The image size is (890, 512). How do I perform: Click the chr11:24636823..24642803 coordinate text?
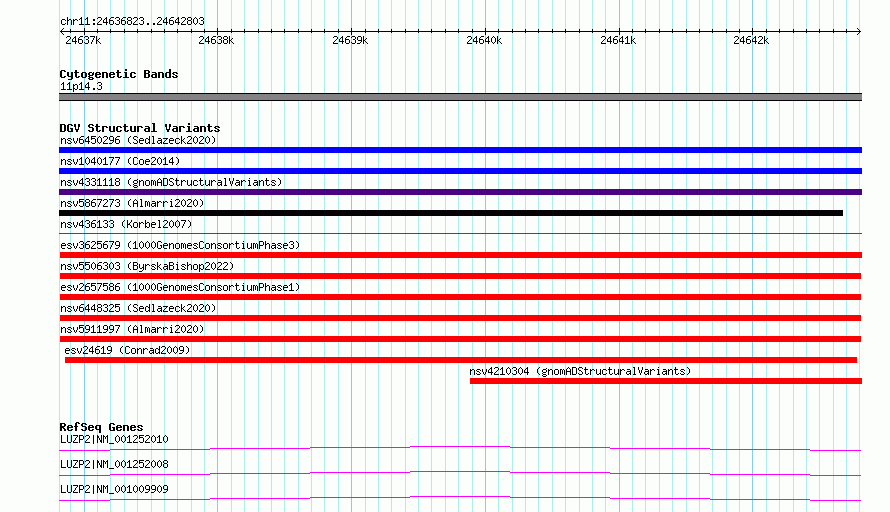click(x=132, y=22)
